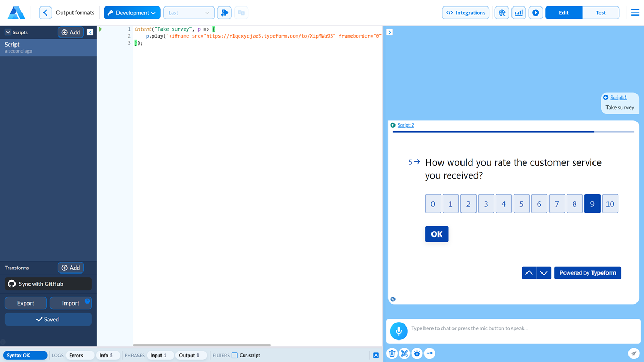Click the Export button
Image resolution: width=644 pixels, height=362 pixels.
pyautogui.click(x=26, y=303)
